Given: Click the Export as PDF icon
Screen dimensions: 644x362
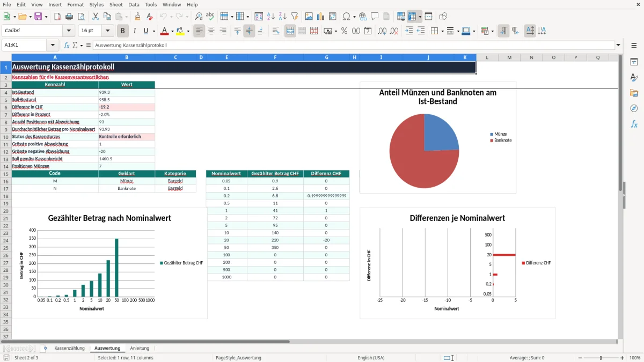Looking at the screenshot, I should (x=57, y=17).
